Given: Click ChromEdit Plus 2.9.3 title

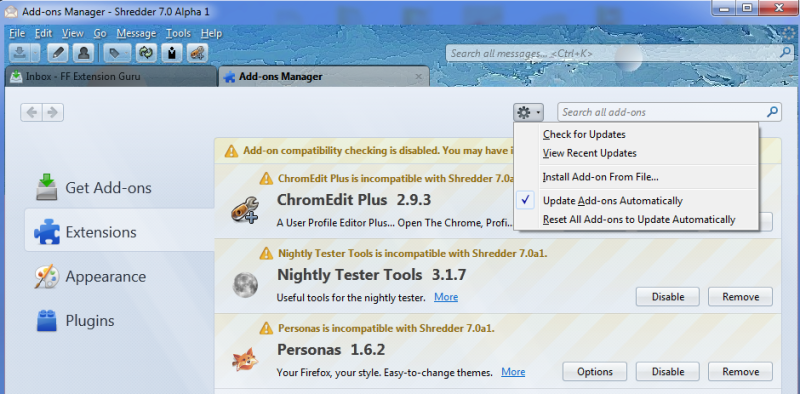Looking at the screenshot, I should [x=354, y=200].
